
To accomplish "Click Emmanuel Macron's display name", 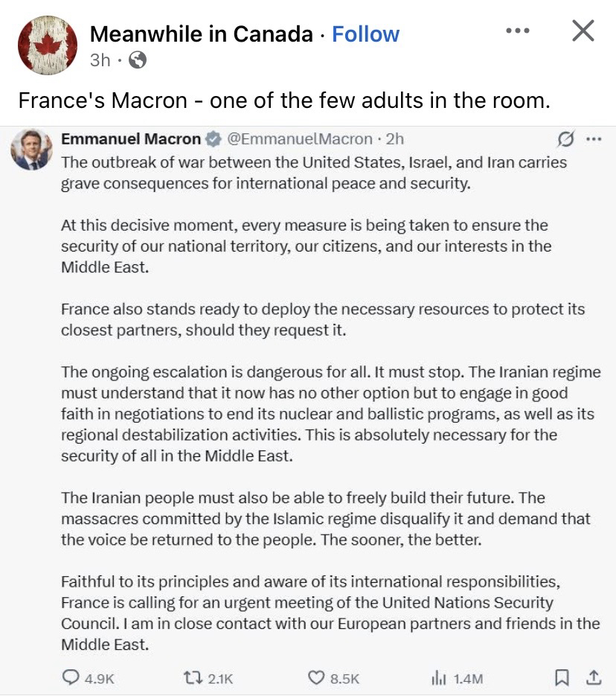I will pyautogui.click(x=131, y=139).
